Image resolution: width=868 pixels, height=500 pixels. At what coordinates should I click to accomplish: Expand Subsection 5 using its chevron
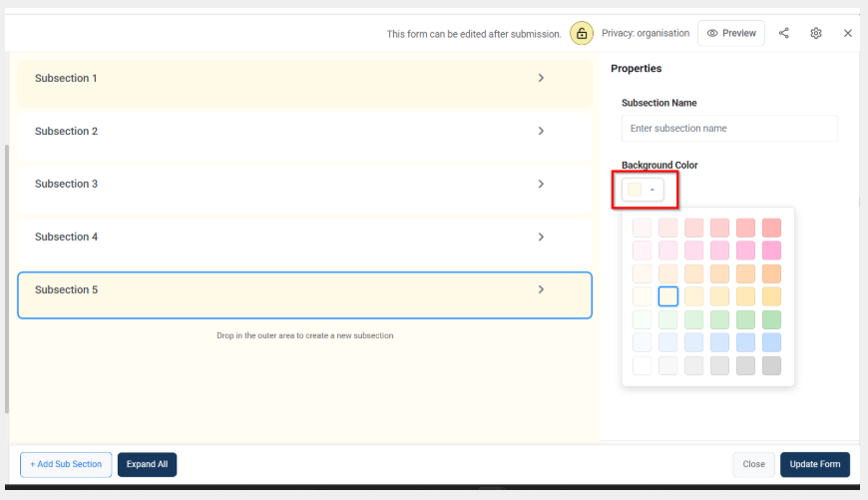[x=541, y=289]
